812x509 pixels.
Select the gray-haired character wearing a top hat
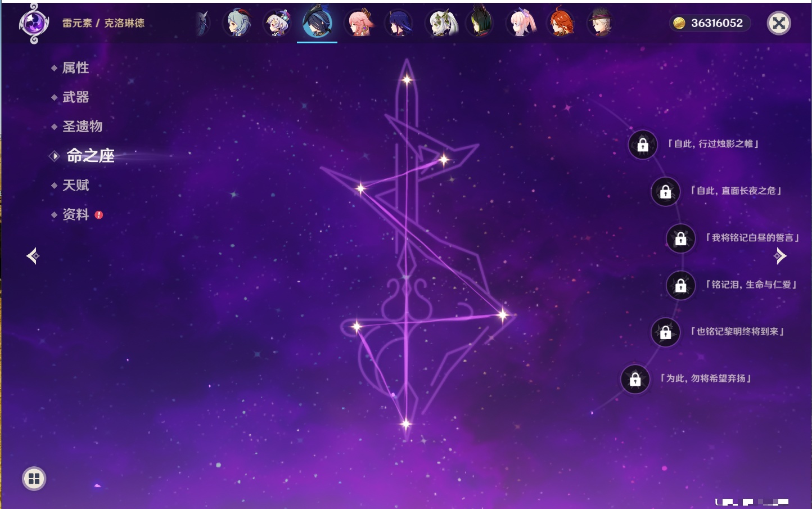coord(601,23)
